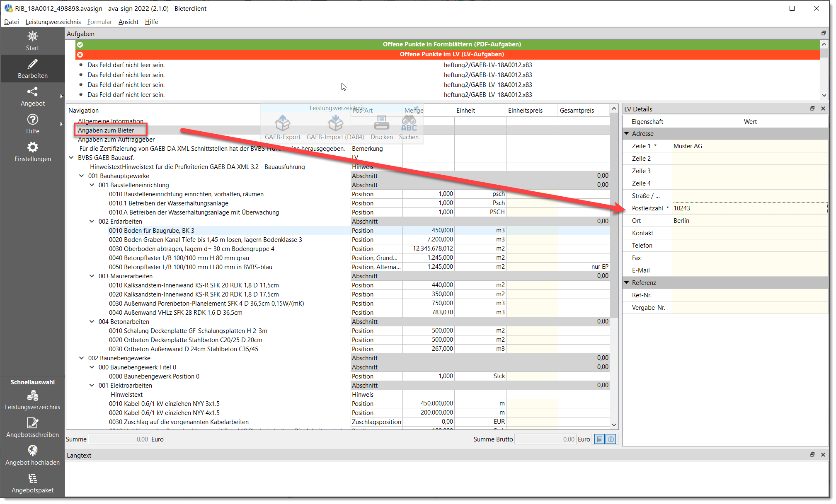Screen dimensions: 836x504
Task: Click info icon next to Summe Brutto
Action: tap(611, 439)
